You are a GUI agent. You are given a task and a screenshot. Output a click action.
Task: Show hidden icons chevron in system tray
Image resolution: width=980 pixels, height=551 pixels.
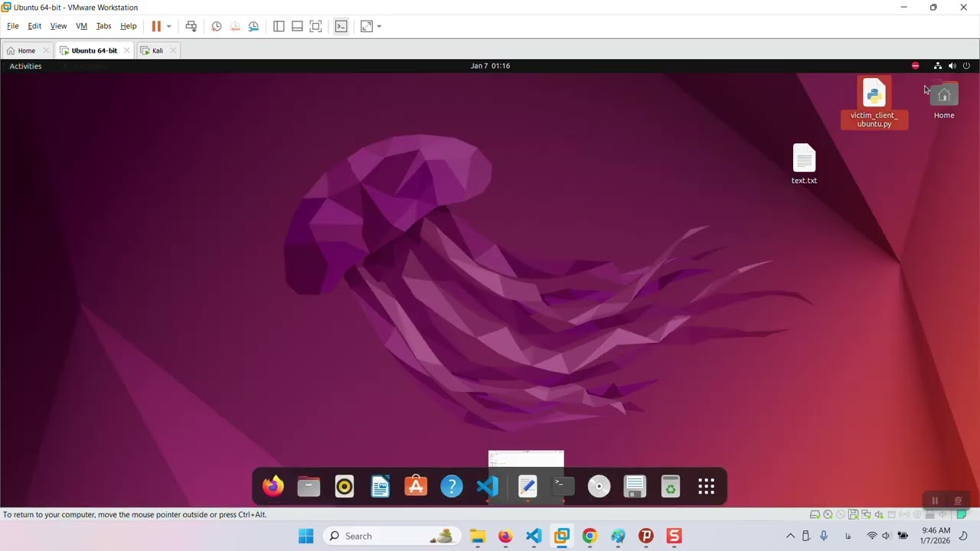point(790,536)
